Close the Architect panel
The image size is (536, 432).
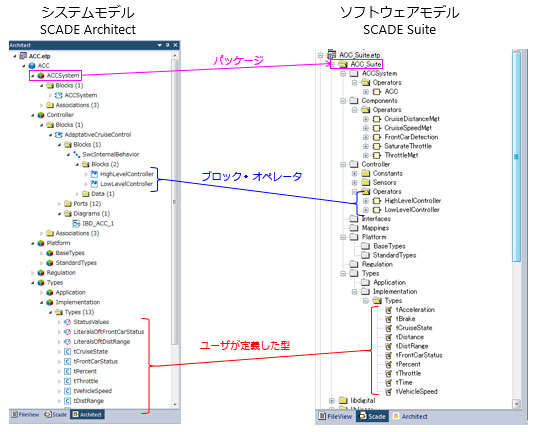[x=175, y=45]
